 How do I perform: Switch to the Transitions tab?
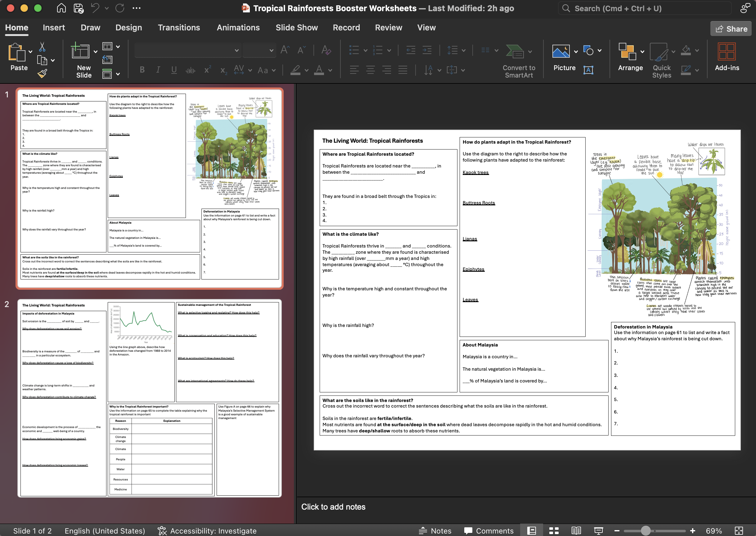coord(178,28)
